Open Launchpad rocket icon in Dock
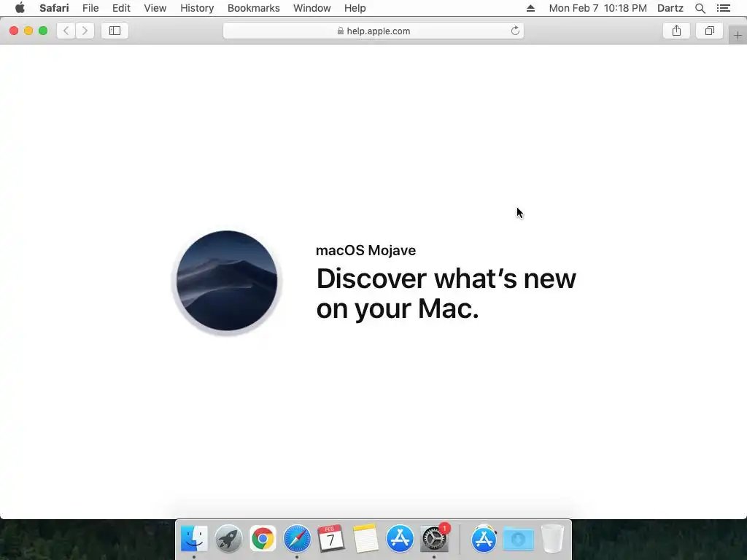Image resolution: width=747 pixels, height=560 pixels. tap(228, 539)
